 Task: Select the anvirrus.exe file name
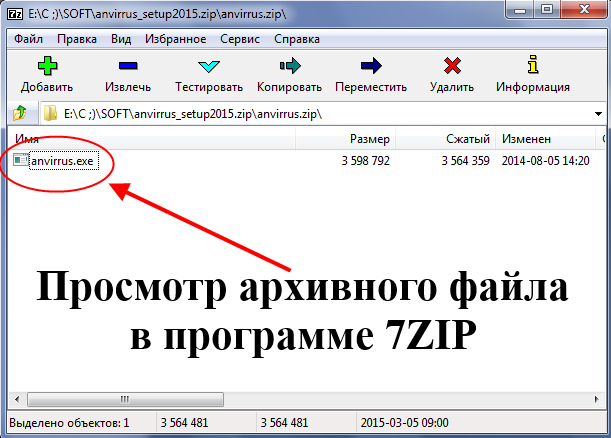point(62,161)
